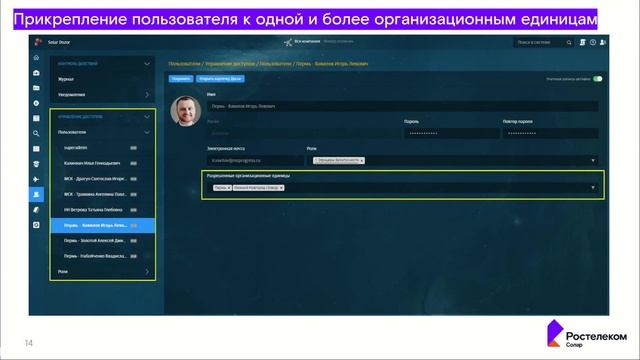Click the Управление доступом breadcrumb link
The height and width of the screenshot is (360, 640).
coord(230,64)
